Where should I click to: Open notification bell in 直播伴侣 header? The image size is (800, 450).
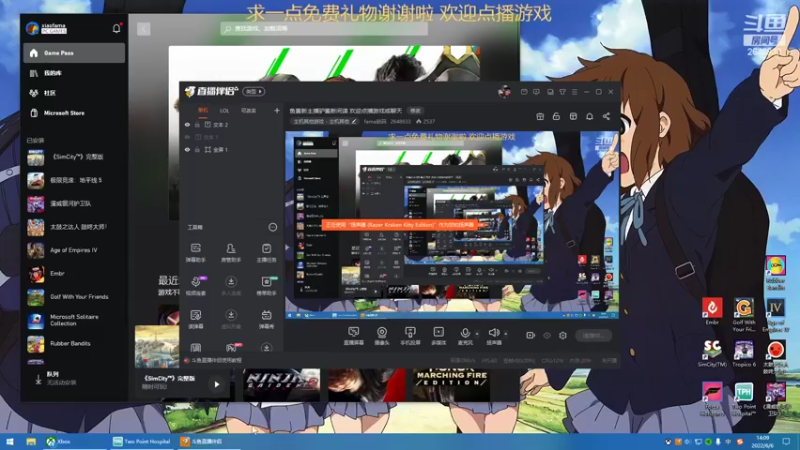[x=589, y=116]
